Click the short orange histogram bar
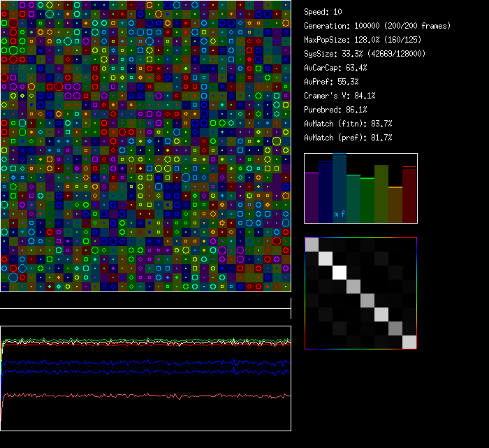The image size is (489, 448). click(395, 204)
